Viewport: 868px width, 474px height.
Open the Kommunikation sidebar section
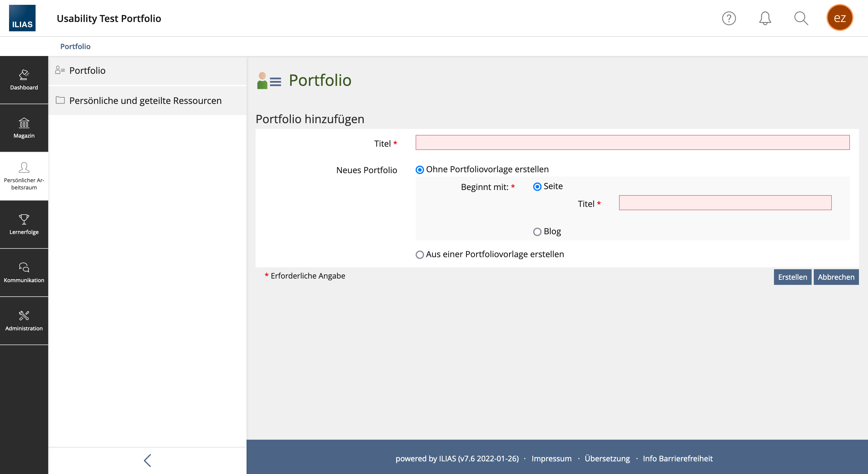coord(24,272)
